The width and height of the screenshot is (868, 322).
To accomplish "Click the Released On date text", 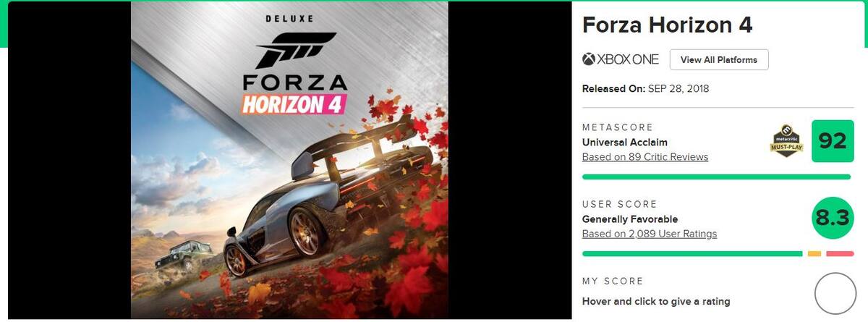I will tap(646, 89).
